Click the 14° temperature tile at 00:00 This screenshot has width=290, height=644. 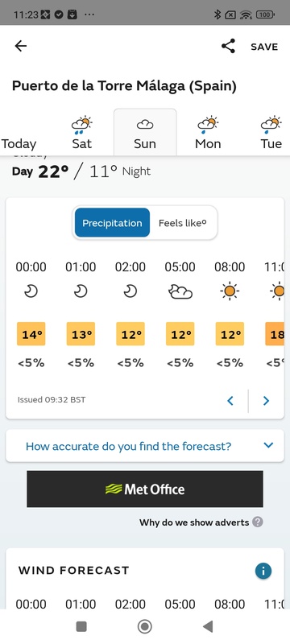coord(31,334)
